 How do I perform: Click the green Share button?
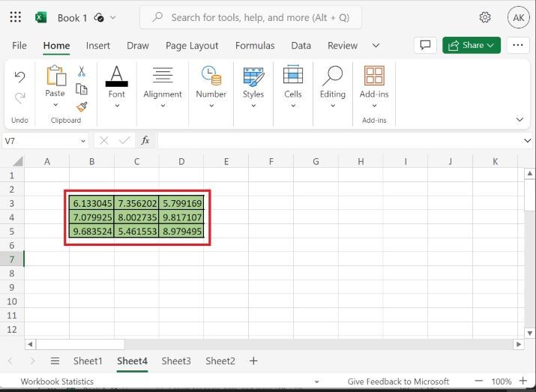coord(472,45)
